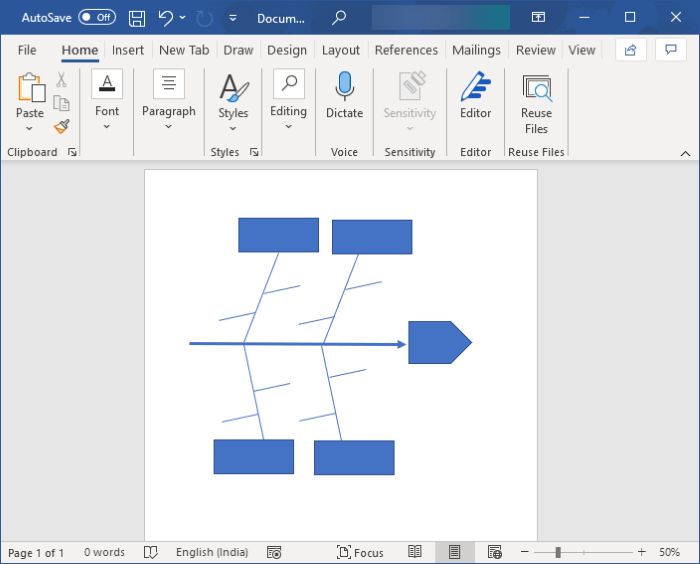The image size is (700, 564).
Task: Open Reuse Files pane
Action: [x=536, y=104]
